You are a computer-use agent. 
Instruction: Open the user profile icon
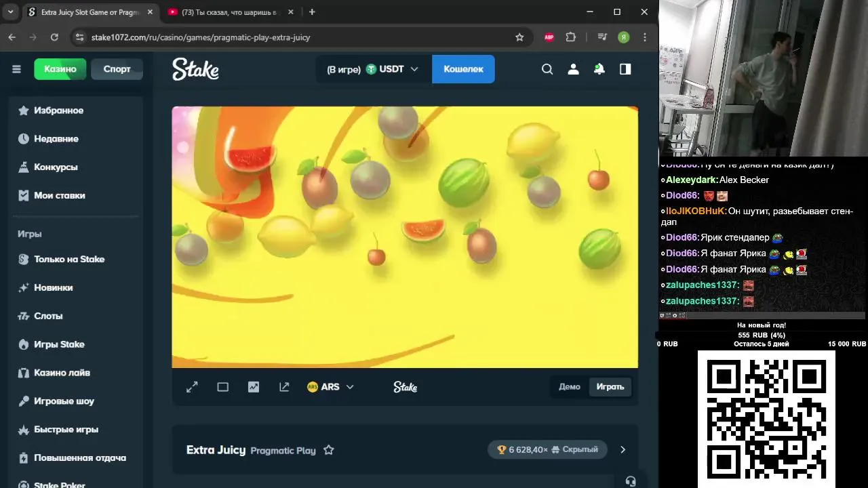(x=573, y=69)
